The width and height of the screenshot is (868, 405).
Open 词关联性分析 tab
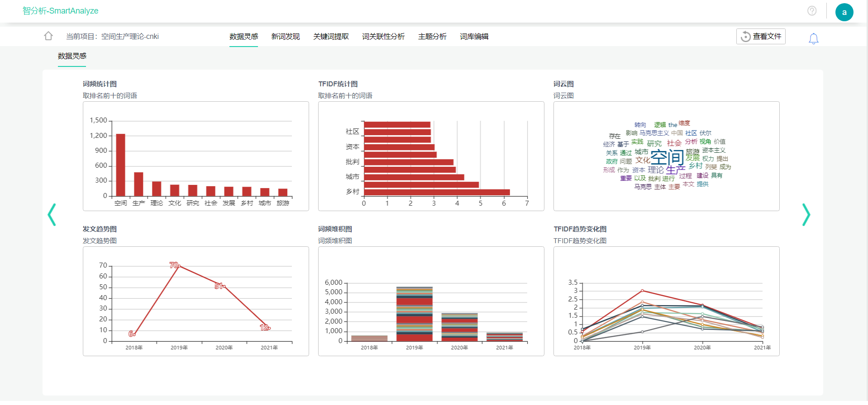coord(383,37)
